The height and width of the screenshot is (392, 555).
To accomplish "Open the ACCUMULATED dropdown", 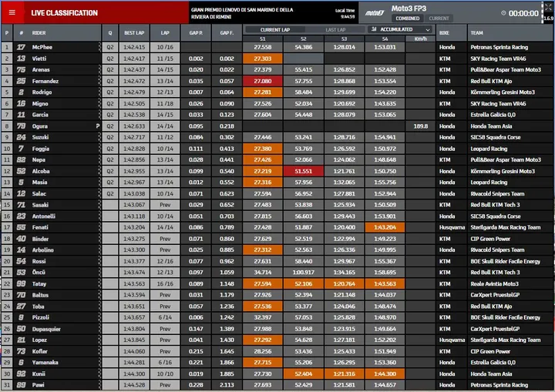I will (x=401, y=29).
